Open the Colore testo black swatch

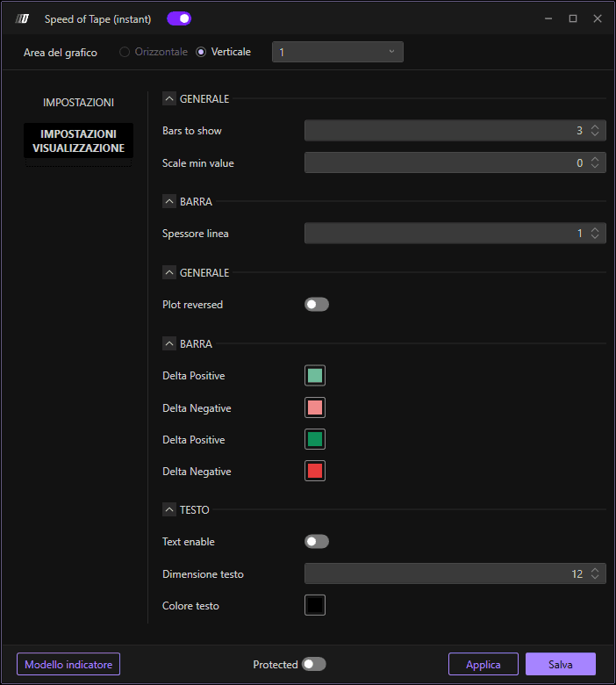pyautogui.click(x=315, y=605)
